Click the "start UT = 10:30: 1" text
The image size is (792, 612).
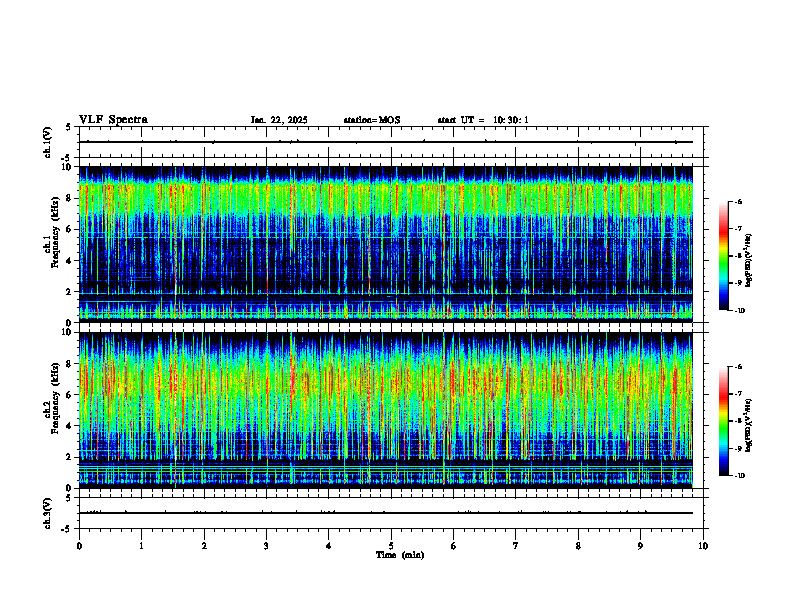tap(483, 120)
